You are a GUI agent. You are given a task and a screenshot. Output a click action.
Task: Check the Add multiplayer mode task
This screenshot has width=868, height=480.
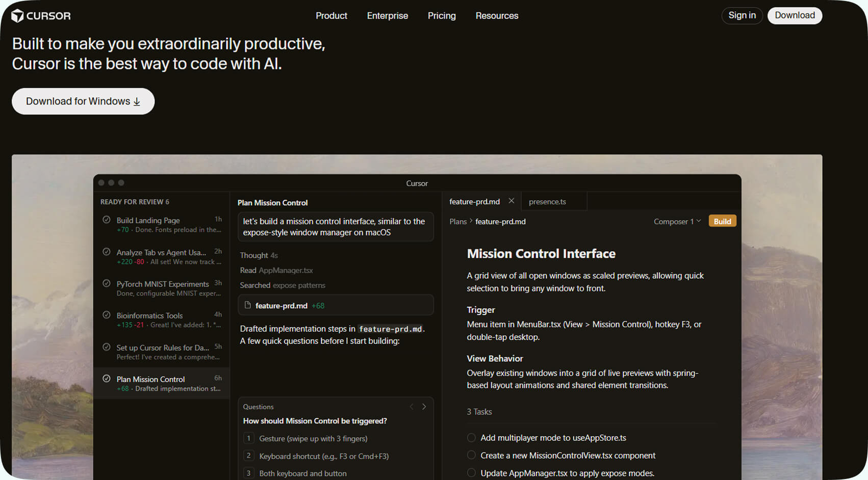point(471,438)
